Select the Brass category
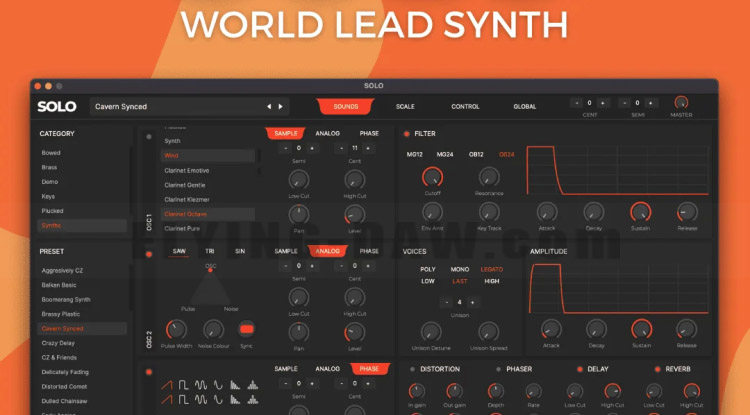 click(49, 167)
